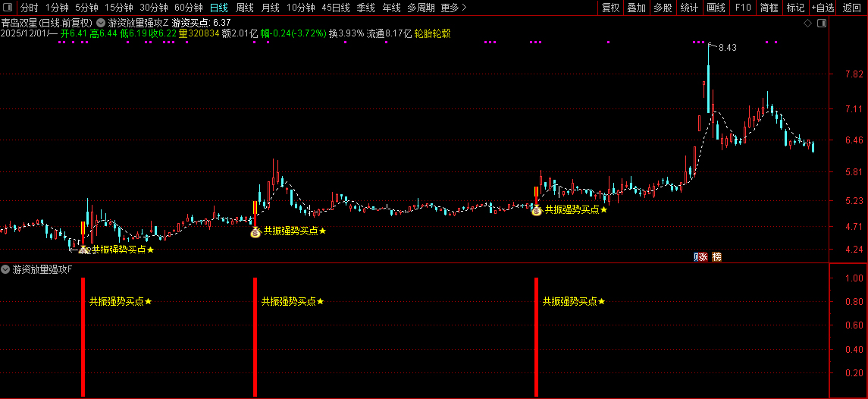Toggle the 简框 simple frame button

[x=769, y=8]
